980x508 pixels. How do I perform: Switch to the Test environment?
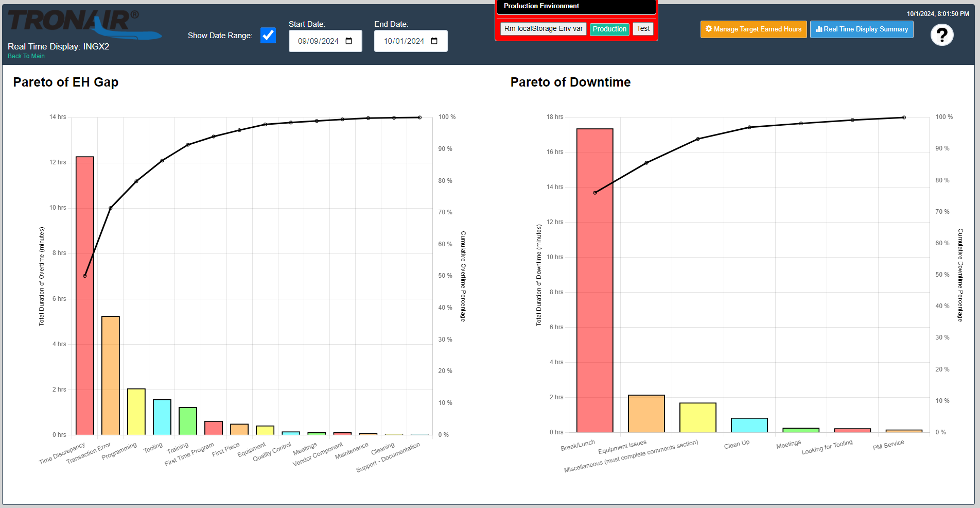coord(643,29)
